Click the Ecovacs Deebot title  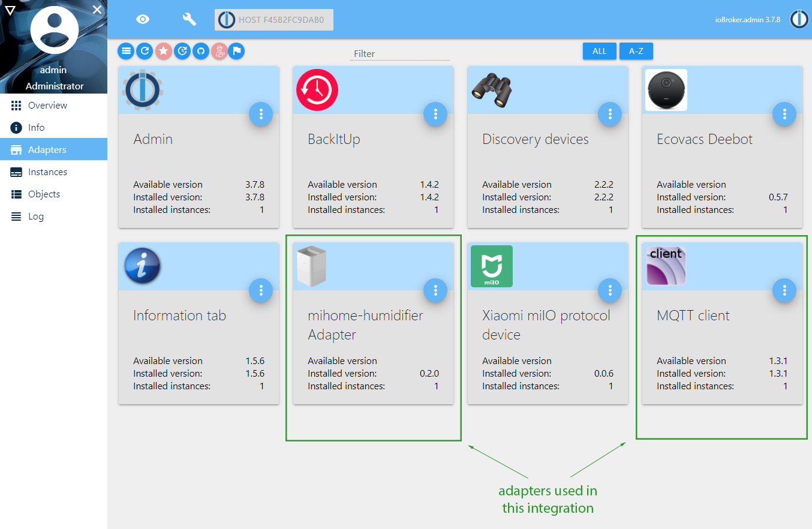pyautogui.click(x=705, y=139)
